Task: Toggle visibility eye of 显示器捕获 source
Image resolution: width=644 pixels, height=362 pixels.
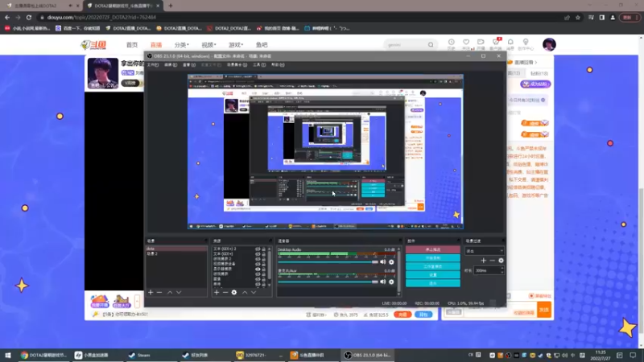Action: click(x=258, y=269)
